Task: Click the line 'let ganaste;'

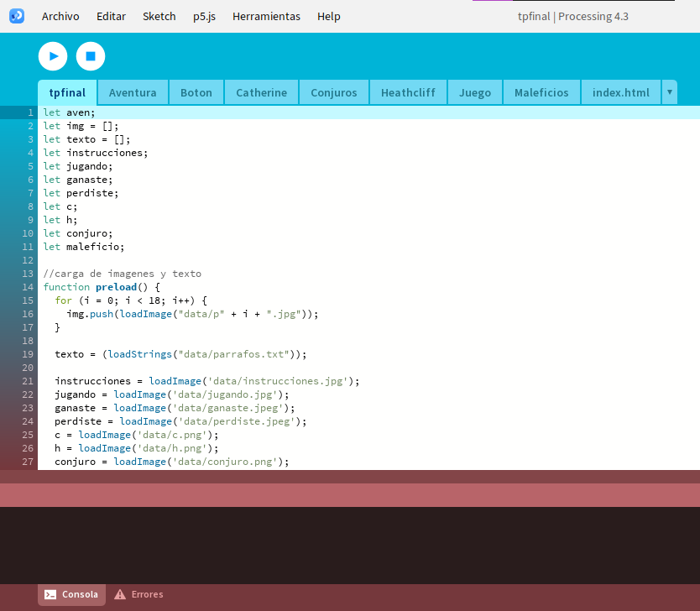Action: [x=78, y=180]
